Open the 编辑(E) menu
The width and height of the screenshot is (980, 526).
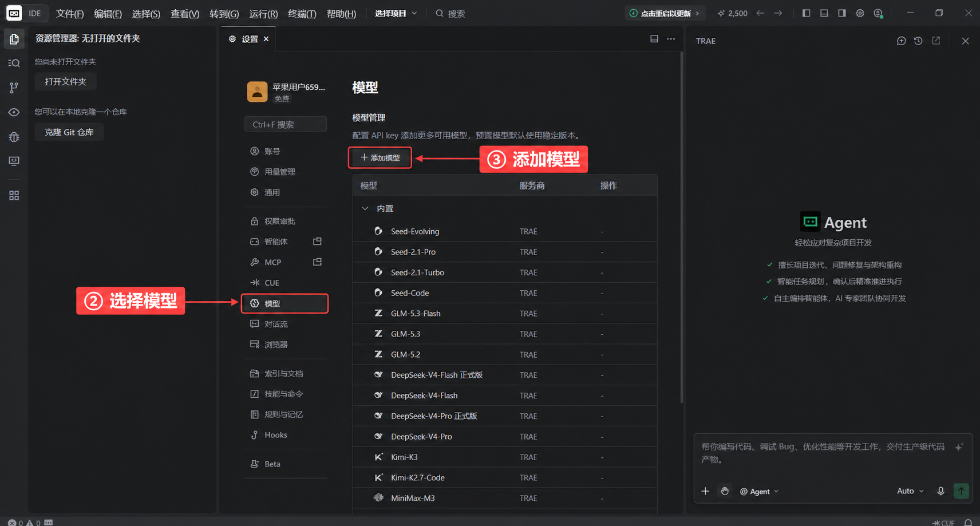click(108, 14)
